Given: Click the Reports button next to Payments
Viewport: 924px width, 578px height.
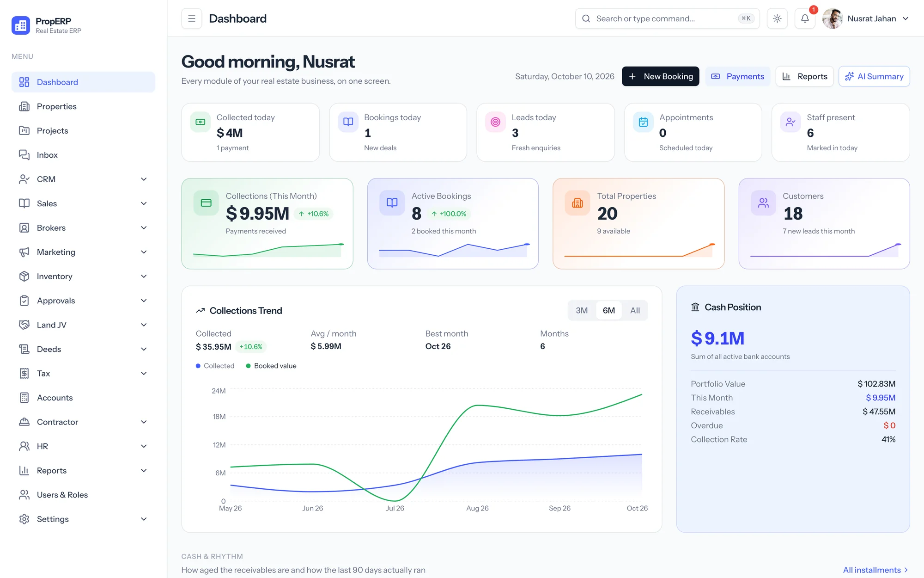Looking at the screenshot, I should 805,76.
